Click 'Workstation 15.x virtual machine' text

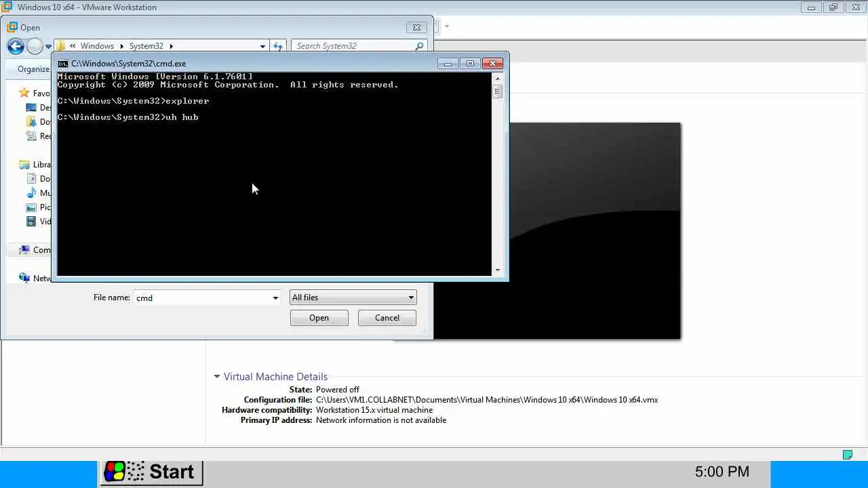tap(374, 410)
